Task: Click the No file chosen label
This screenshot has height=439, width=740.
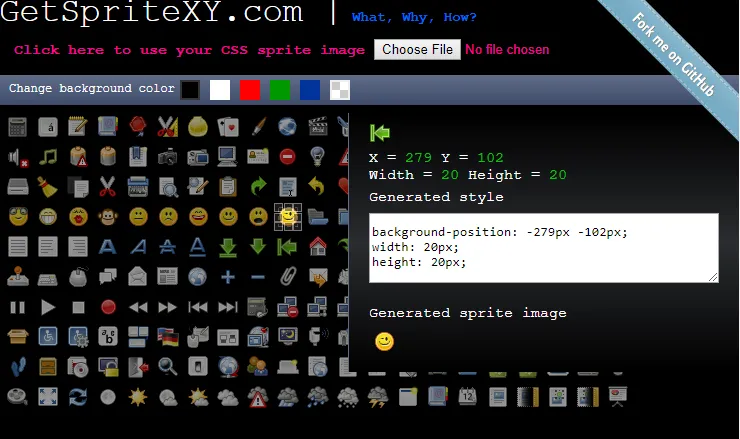Action: click(x=507, y=50)
